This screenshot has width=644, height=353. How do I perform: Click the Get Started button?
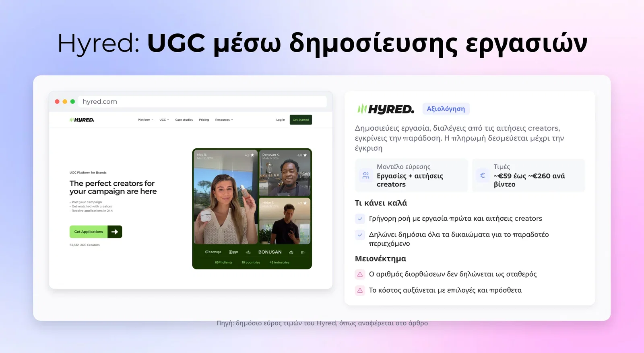point(301,120)
